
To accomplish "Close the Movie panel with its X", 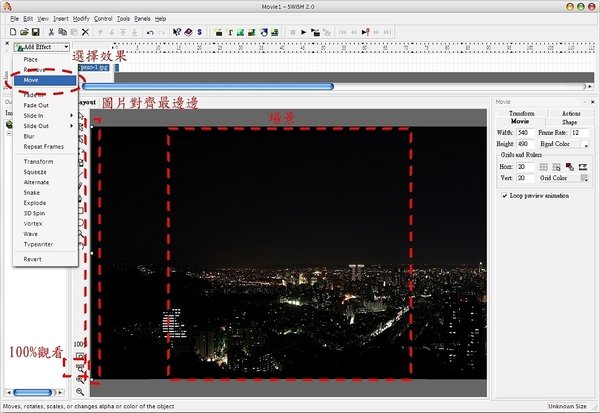I will tap(592, 102).
